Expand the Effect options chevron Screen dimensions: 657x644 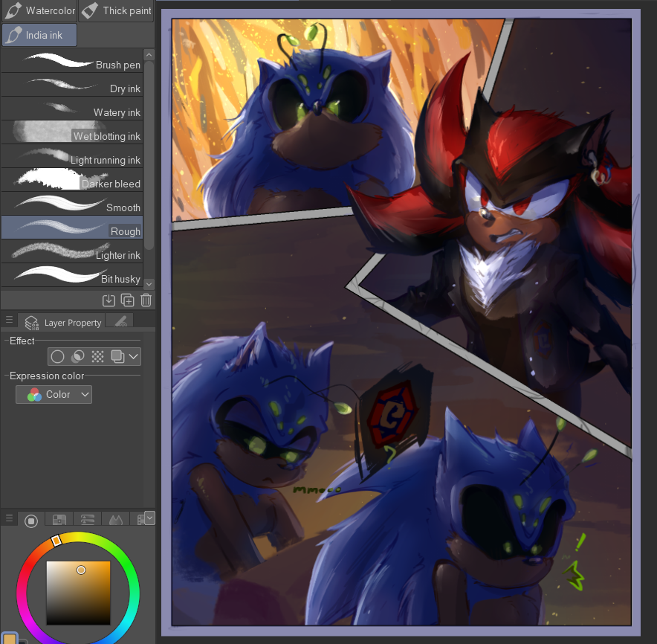click(x=133, y=357)
